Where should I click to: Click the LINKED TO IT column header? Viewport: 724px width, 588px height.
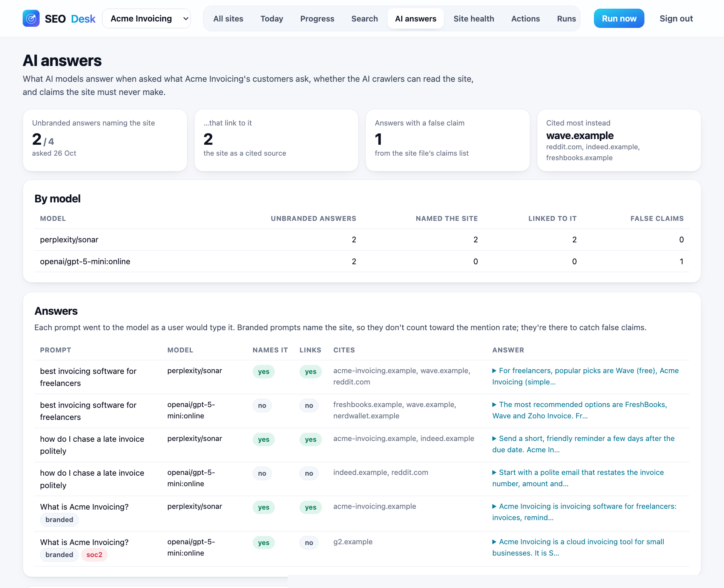click(552, 219)
